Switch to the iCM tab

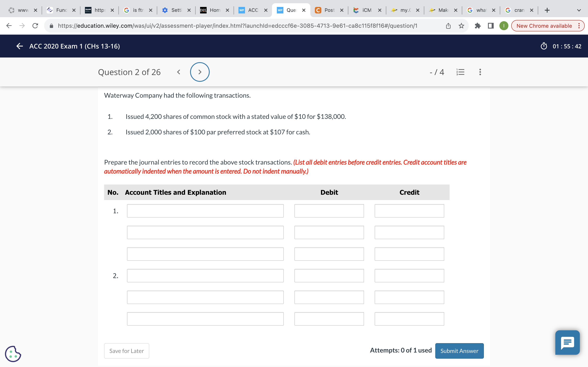pos(366,10)
